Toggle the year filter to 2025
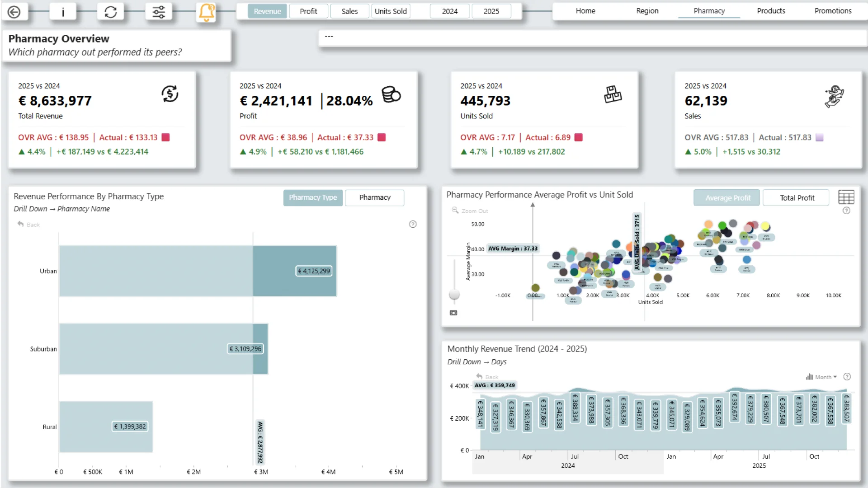This screenshot has width=868, height=488. click(491, 11)
